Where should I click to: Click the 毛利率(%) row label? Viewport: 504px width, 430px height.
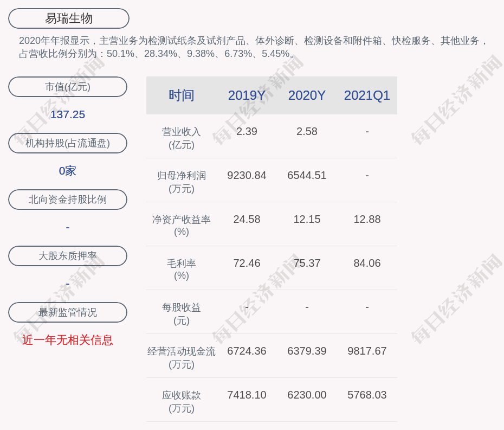point(182,269)
